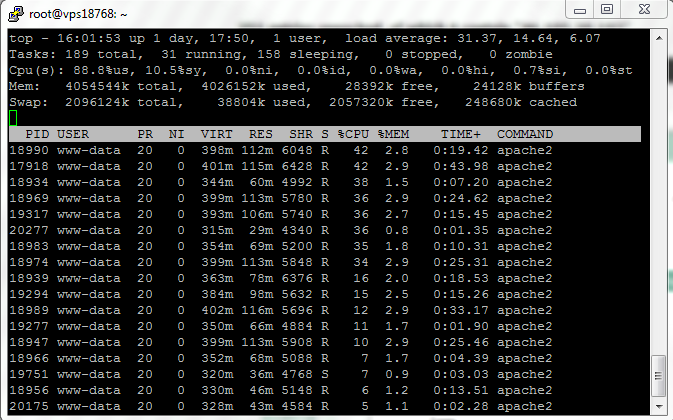Screen dimensions: 673x420
Task: Click the %CPU column header
Action: pyautogui.click(x=353, y=134)
